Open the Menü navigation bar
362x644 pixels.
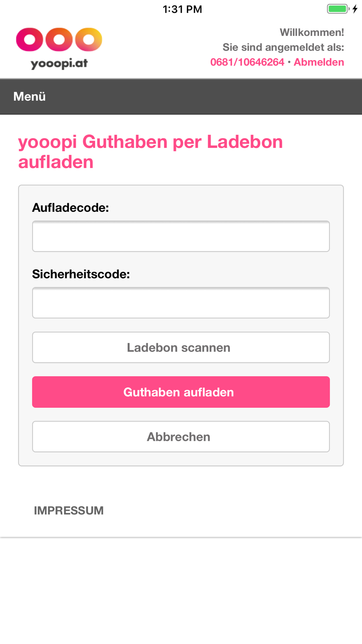pyautogui.click(x=30, y=96)
